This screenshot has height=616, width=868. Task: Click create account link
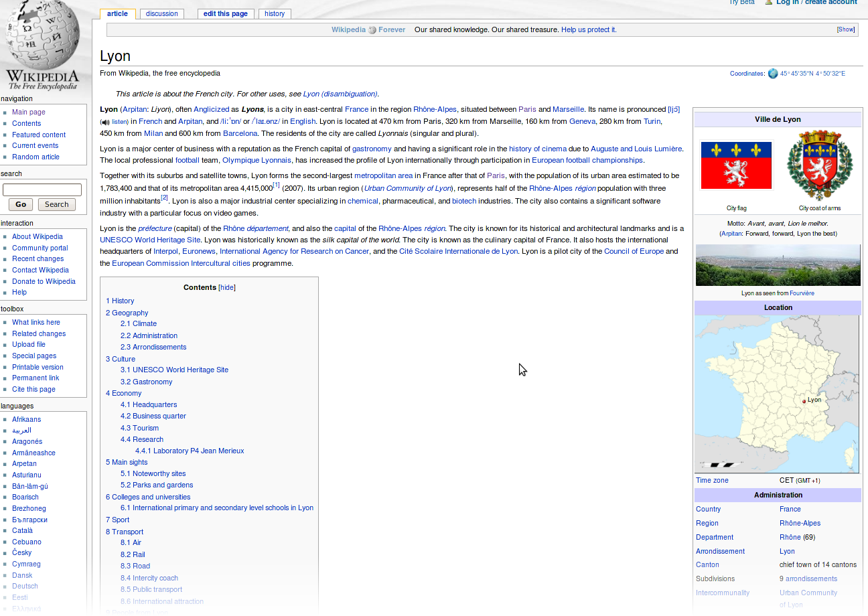pos(830,3)
